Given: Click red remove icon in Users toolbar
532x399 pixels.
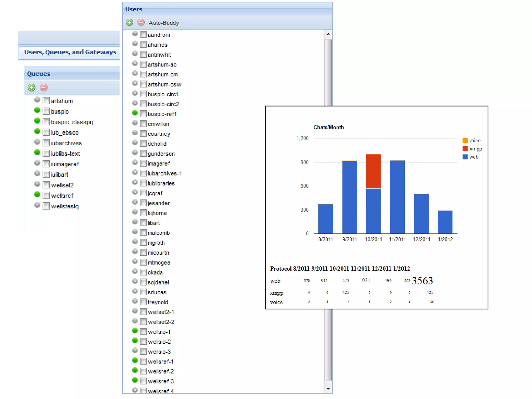Looking at the screenshot, I should tap(141, 23).
